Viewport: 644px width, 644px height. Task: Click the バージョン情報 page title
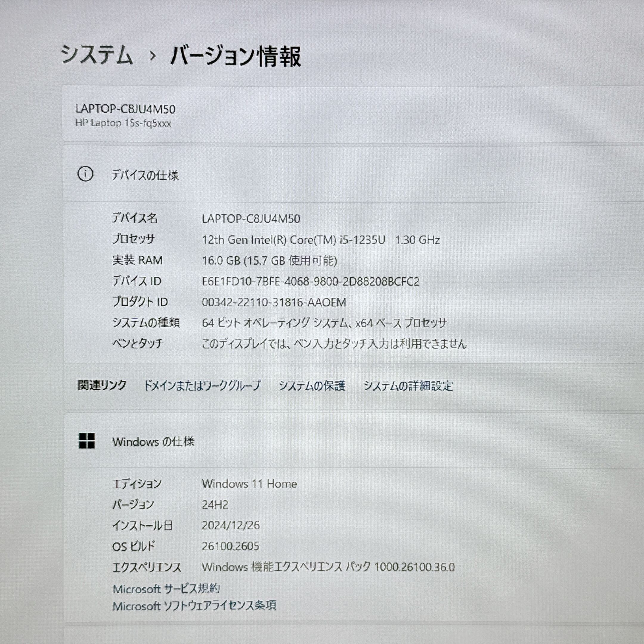236,56
